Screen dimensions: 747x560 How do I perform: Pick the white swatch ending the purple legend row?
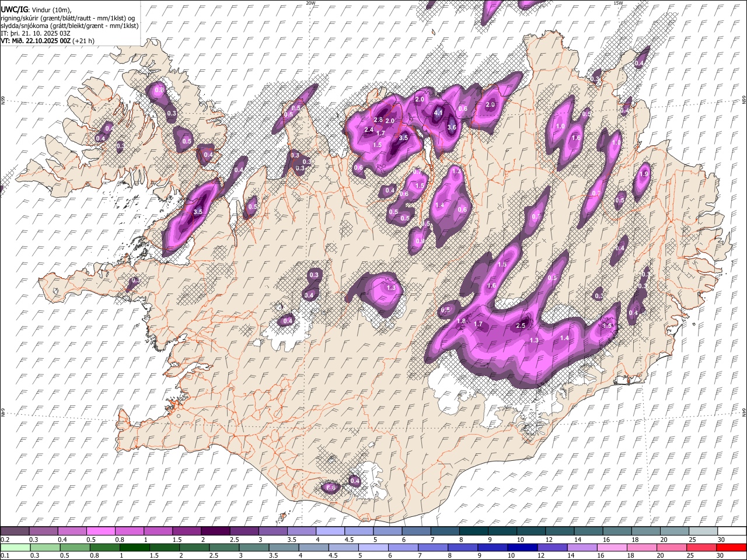click(x=731, y=531)
